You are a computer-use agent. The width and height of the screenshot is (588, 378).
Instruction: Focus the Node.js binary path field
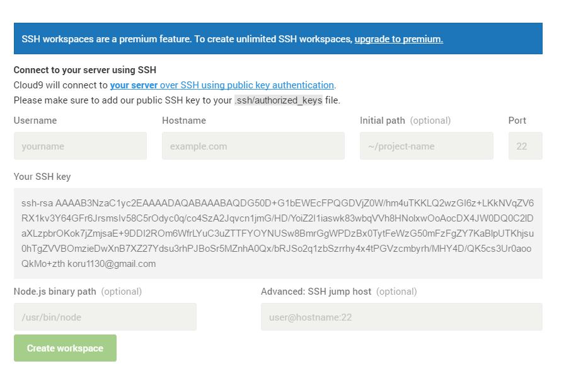[105, 317]
